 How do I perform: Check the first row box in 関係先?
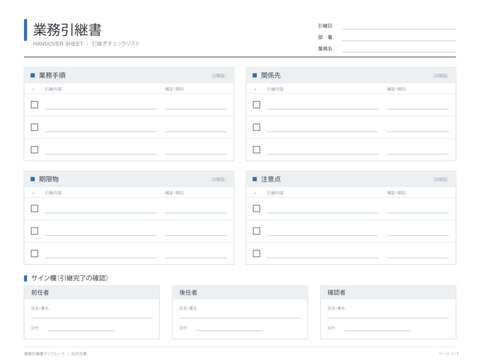point(256,105)
